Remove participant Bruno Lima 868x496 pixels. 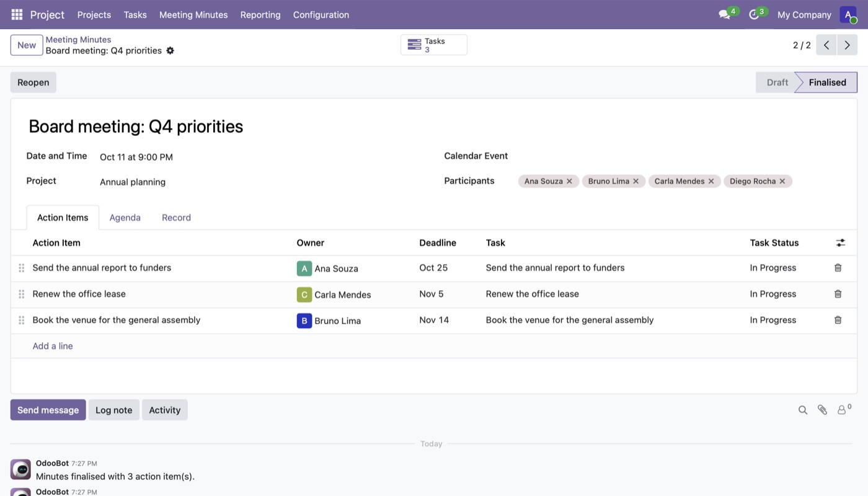pyautogui.click(x=635, y=181)
